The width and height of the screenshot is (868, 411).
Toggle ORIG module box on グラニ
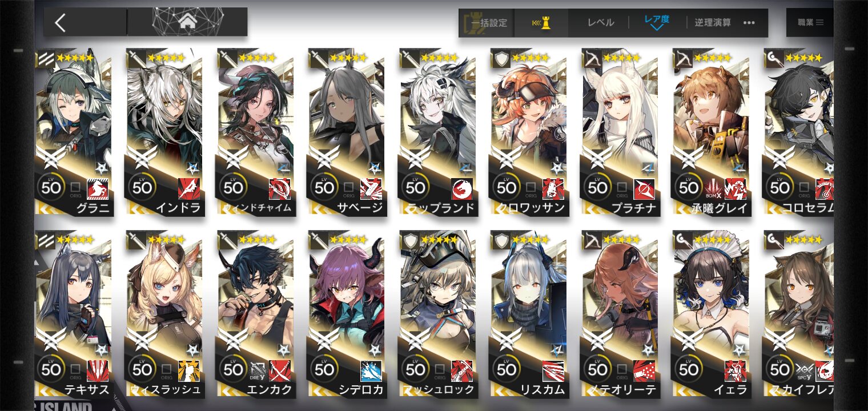pyautogui.click(x=75, y=187)
